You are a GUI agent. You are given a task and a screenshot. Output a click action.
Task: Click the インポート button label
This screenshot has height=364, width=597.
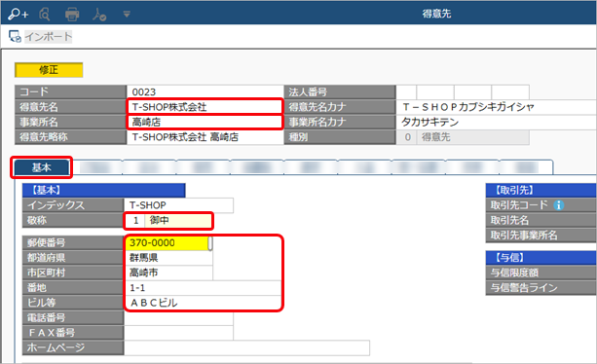point(49,37)
